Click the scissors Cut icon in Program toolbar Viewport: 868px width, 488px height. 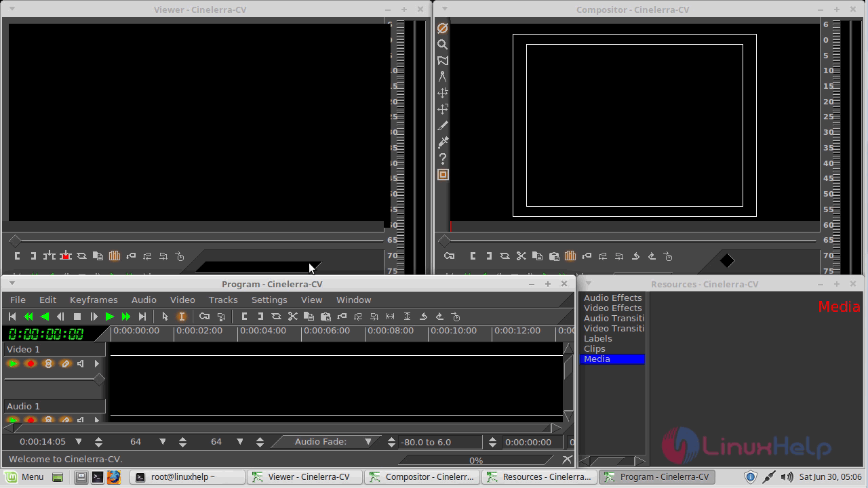(x=293, y=317)
